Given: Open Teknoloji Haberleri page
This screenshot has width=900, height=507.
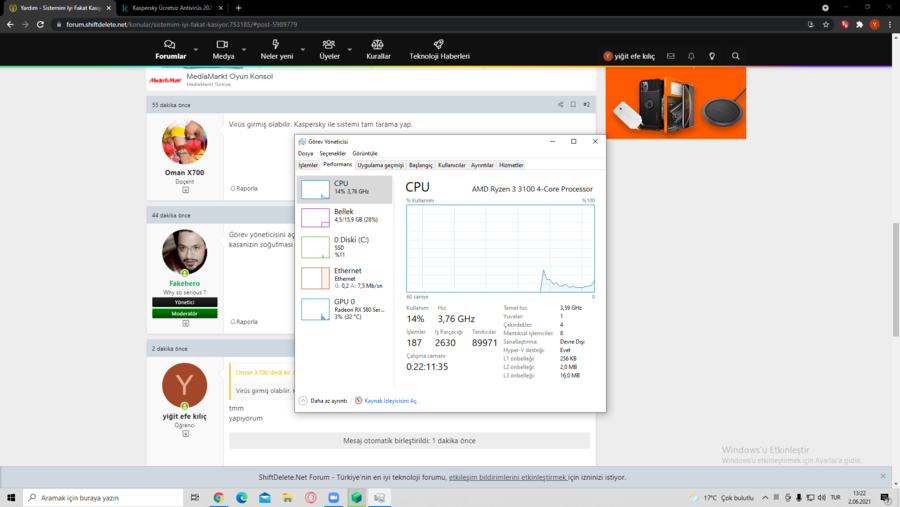Looking at the screenshot, I should click(x=439, y=50).
